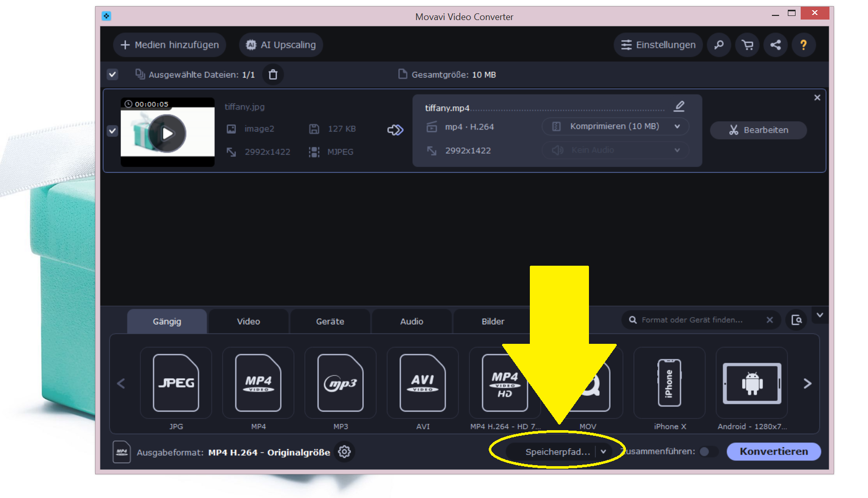Image resolution: width=868 pixels, height=498 pixels.
Task: Clear the format search field
Action: tap(770, 320)
